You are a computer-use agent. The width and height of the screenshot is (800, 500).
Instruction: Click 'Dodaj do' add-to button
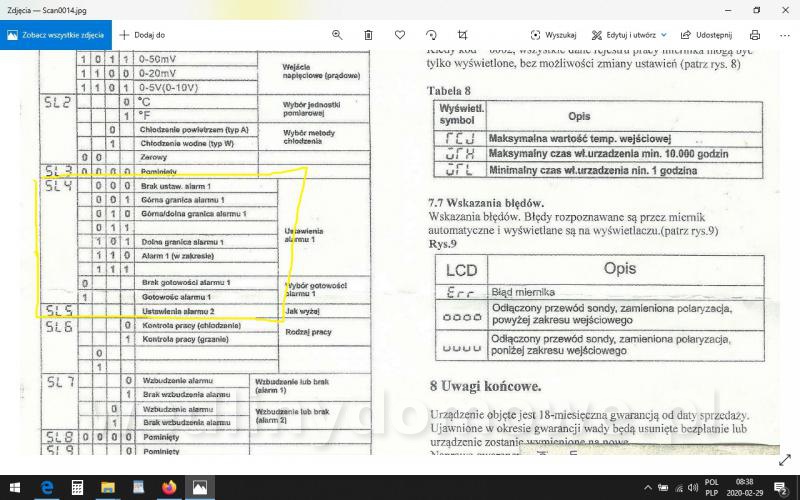[x=142, y=35]
